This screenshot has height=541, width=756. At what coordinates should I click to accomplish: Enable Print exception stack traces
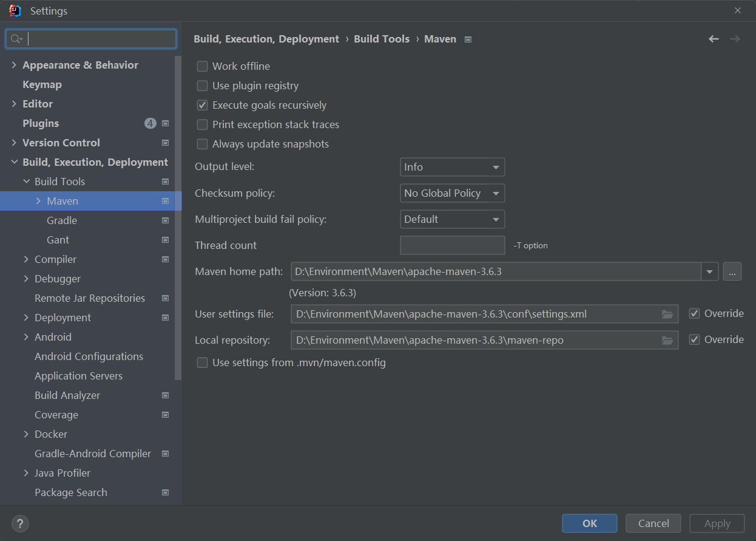[203, 124]
